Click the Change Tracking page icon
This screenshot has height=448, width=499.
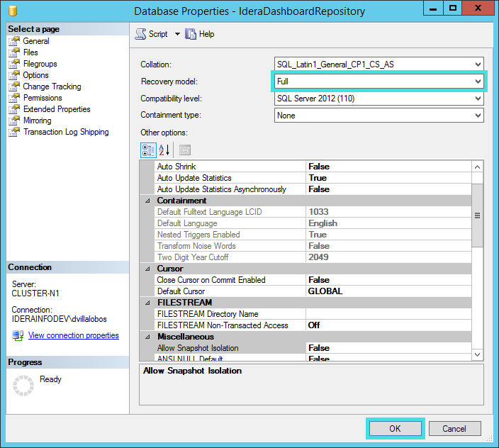click(x=14, y=86)
